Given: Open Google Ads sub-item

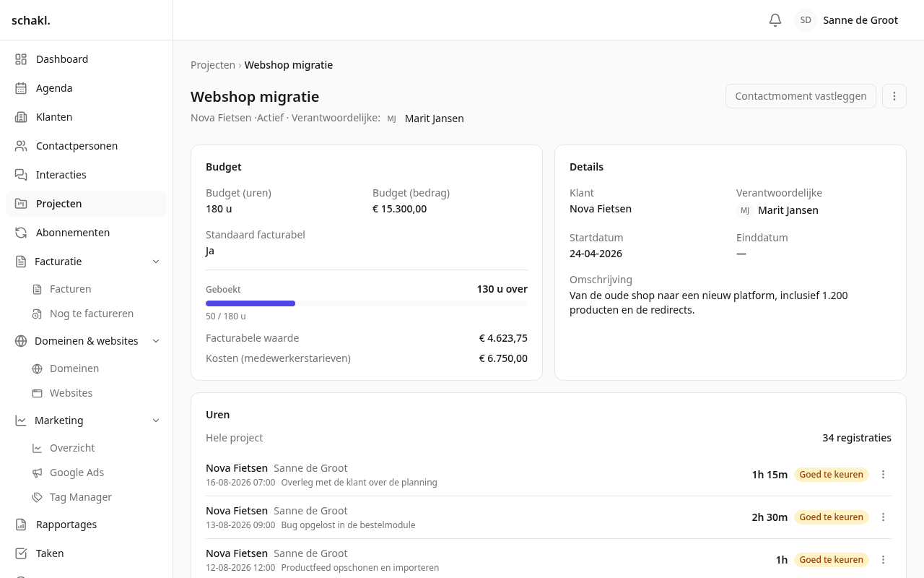Looking at the screenshot, I should (x=95, y=473).
